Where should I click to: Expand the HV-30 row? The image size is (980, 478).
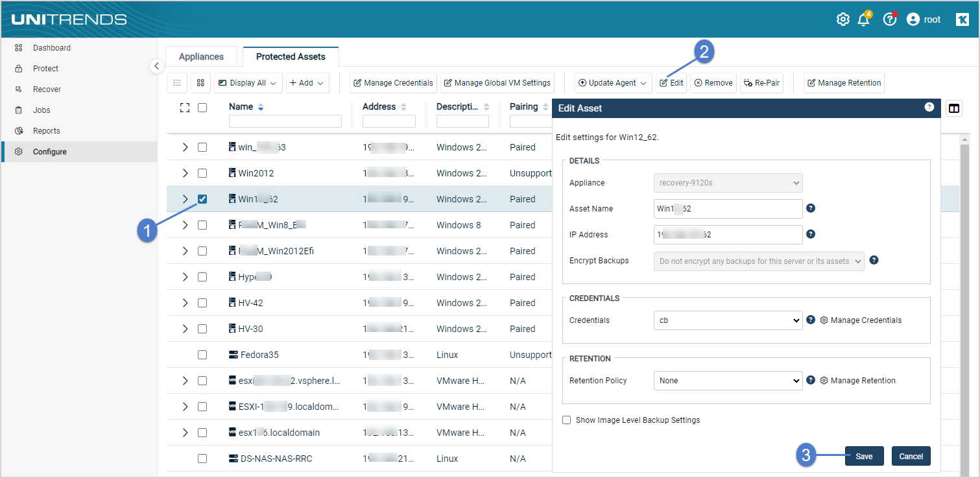pos(185,329)
